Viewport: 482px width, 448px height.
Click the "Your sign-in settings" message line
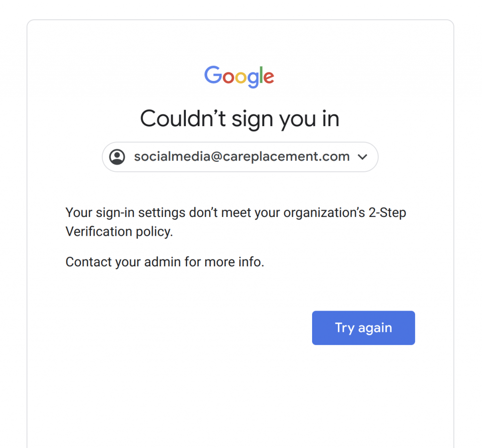(235, 213)
